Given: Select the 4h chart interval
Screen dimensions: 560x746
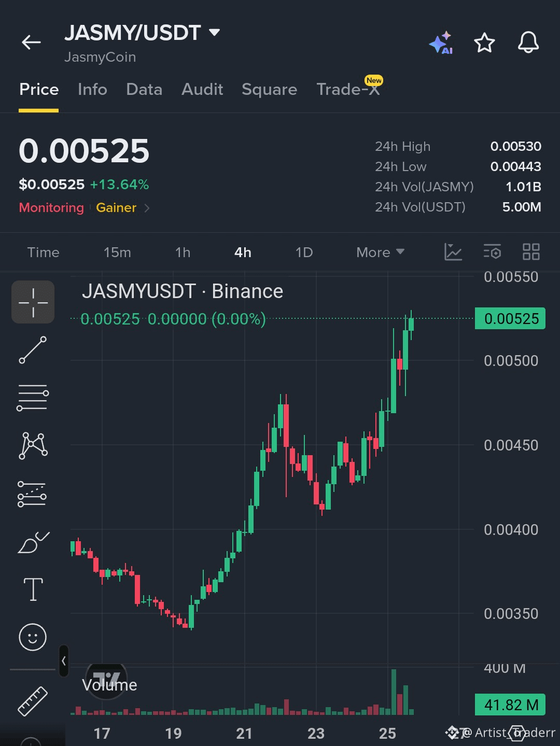Looking at the screenshot, I should click(x=243, y=252).
